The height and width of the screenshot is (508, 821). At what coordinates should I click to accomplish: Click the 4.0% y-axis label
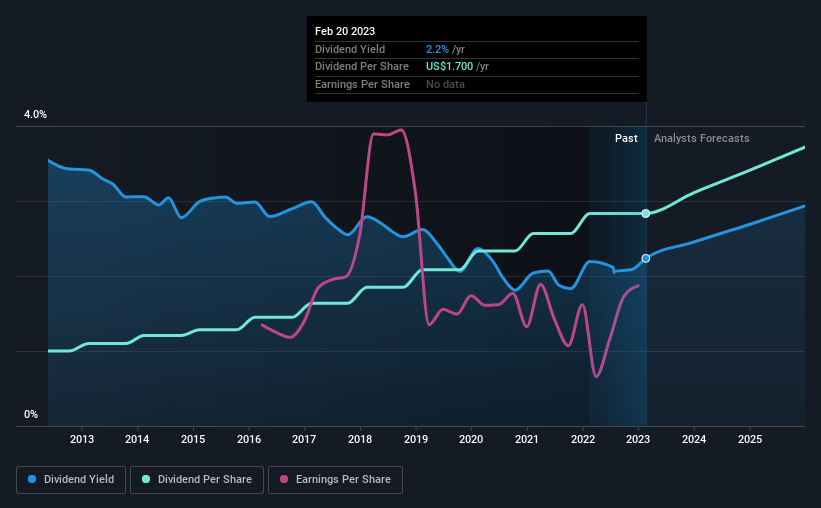pos(35,114)
